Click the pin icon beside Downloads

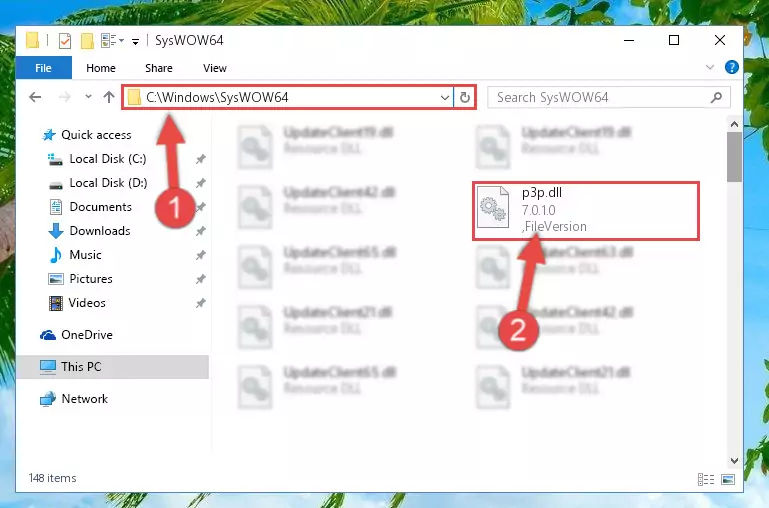200,231
